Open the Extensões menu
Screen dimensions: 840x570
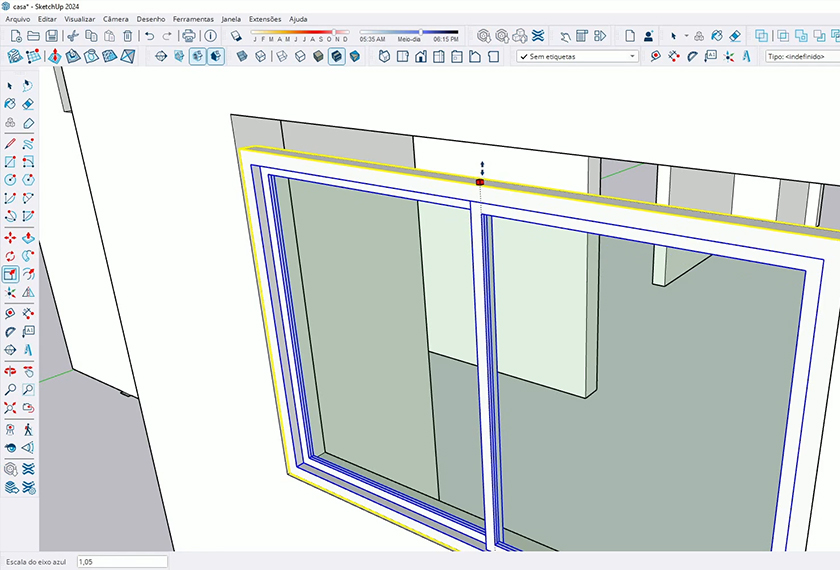pos(265,19)
